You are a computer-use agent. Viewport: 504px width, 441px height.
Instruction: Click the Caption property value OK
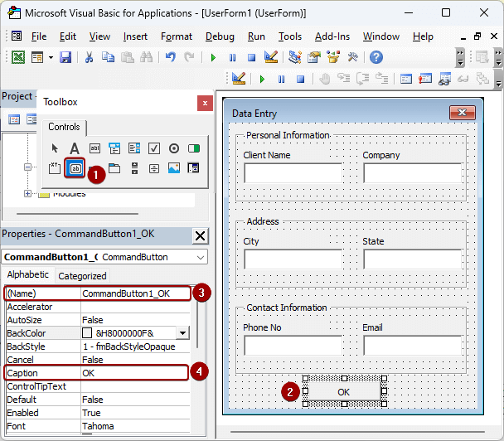coord(133,373)
